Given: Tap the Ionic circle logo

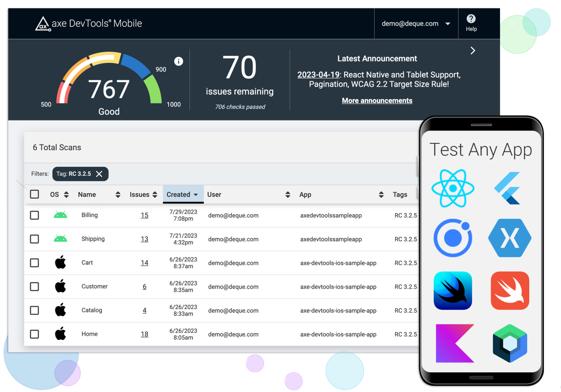Looking at the screenshot, I should point(453,238).
